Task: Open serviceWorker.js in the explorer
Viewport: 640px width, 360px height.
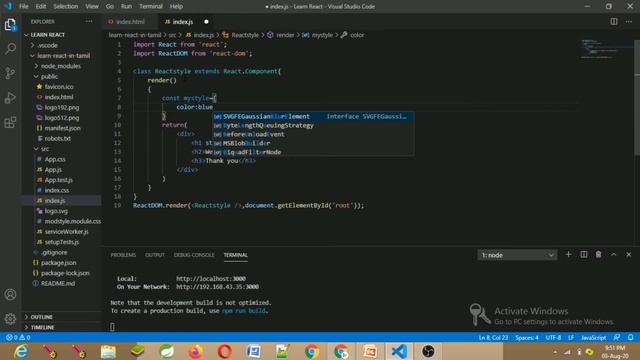Action: tap(66, 231)
